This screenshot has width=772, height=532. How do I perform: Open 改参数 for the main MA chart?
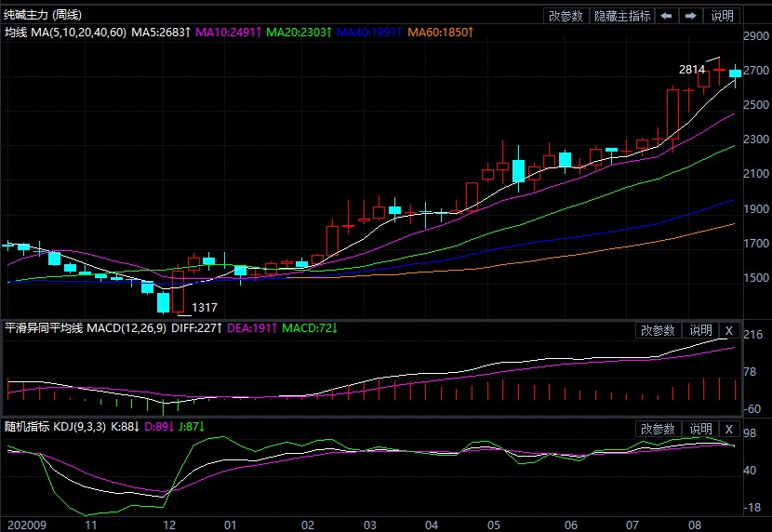pyautogui.click(x=566, y=16)
